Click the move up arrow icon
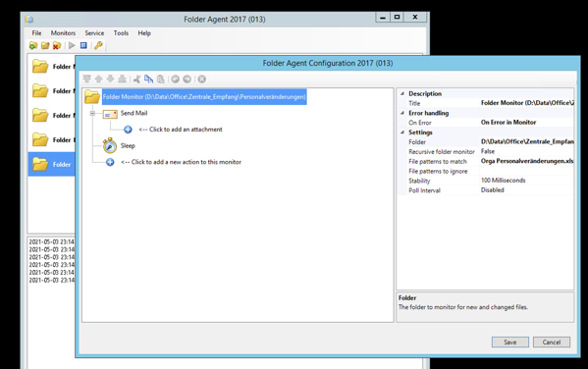 [98, 79]
